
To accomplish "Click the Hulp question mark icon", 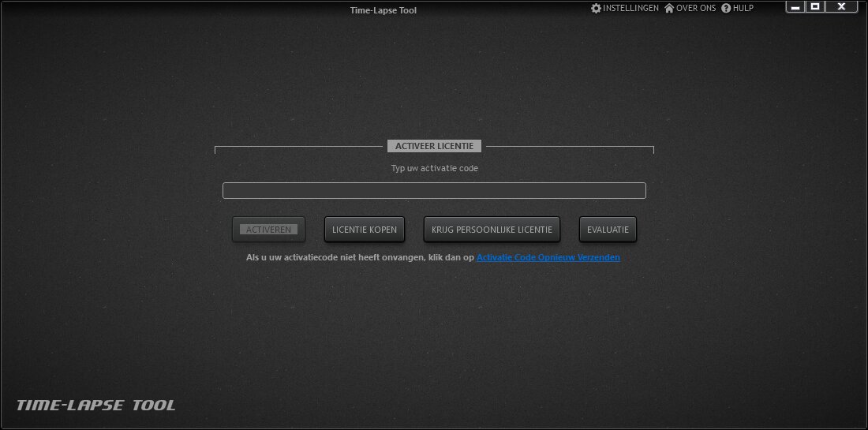I will [726, 9].
